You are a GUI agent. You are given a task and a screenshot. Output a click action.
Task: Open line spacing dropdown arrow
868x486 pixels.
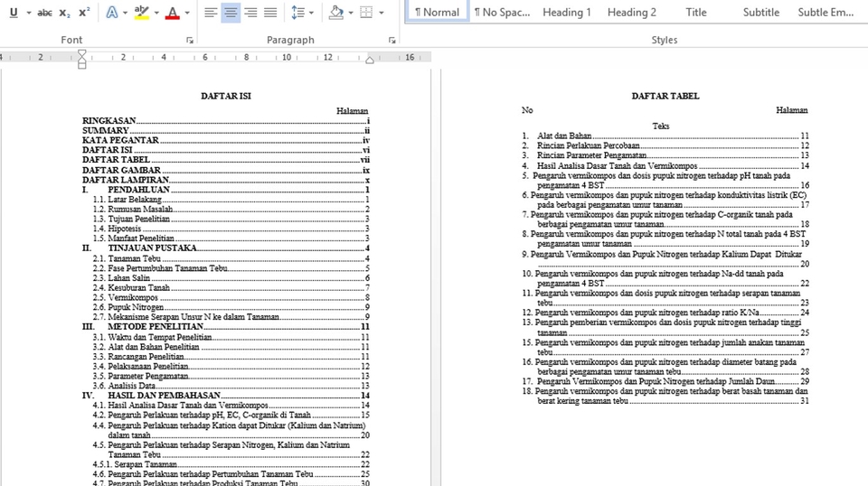point(311,12)
